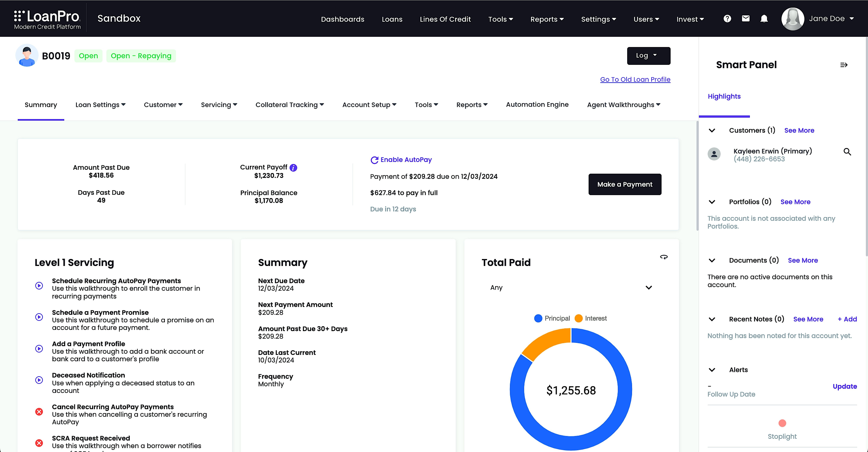Open the Any dropdown in Total Paid
The width and height of the screenshot is (868, 452).
[x=571, y=288]
